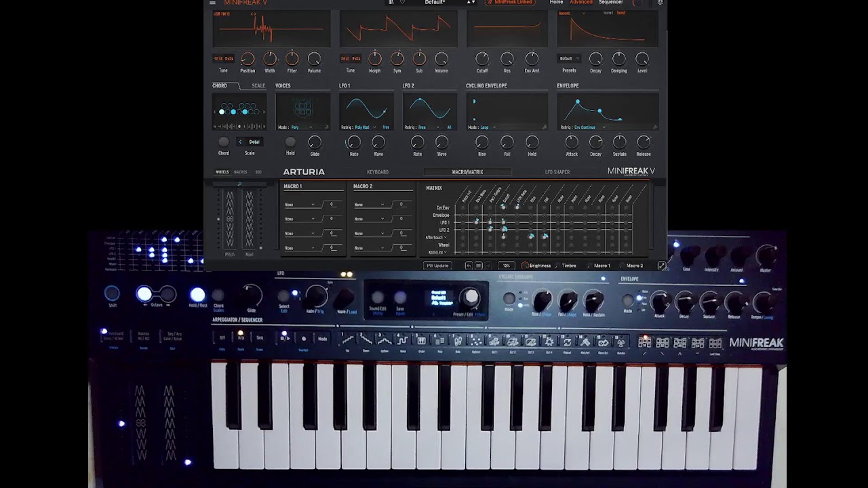Image resolution: width=868 pixels, height=488 pixels.
Task: Click LFO 1 to Osc1 Wave matrix point
Action: click(476, 222)
